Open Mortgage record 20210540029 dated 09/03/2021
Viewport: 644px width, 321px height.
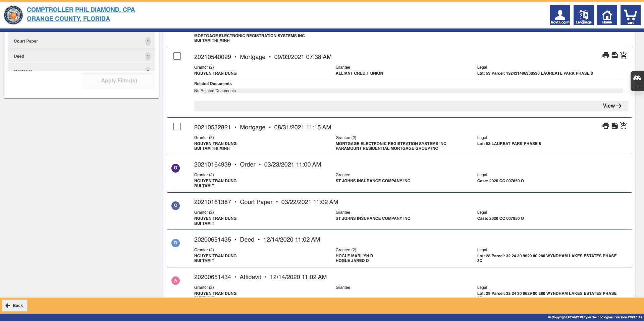click(263, 57)
